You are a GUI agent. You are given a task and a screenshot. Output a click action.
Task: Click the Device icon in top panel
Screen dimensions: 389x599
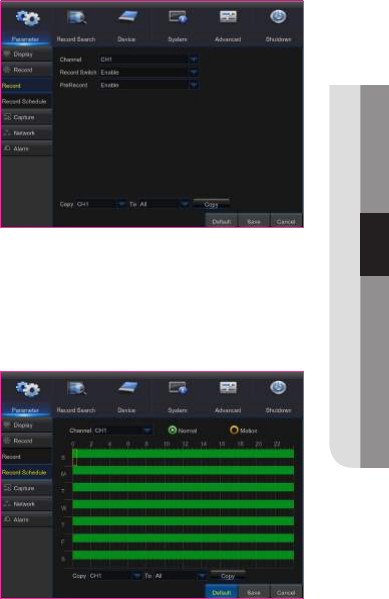click(x=127, y=17)
